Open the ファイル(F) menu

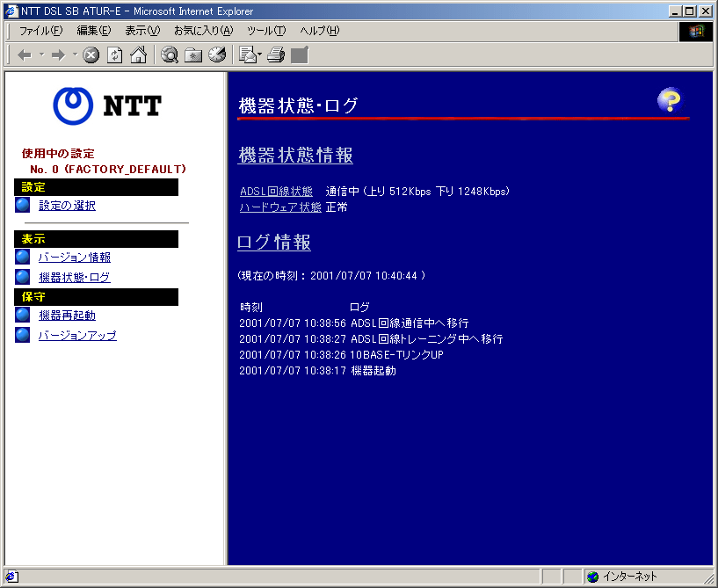tap(40, 31)
